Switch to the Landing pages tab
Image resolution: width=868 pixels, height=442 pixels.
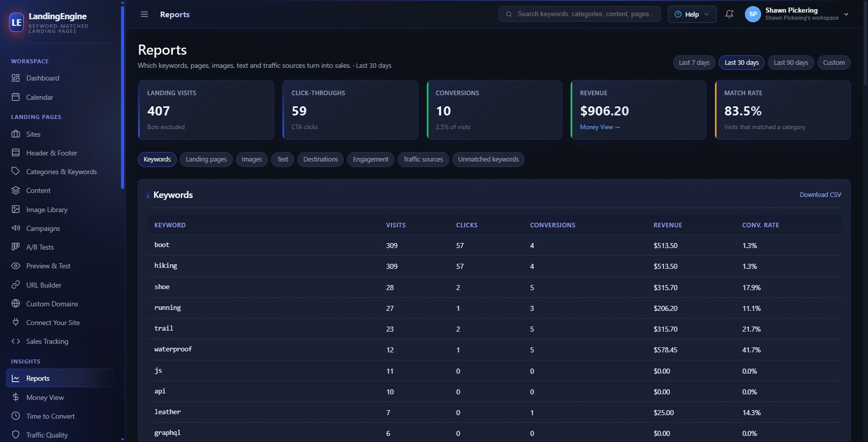coord(206,159)
